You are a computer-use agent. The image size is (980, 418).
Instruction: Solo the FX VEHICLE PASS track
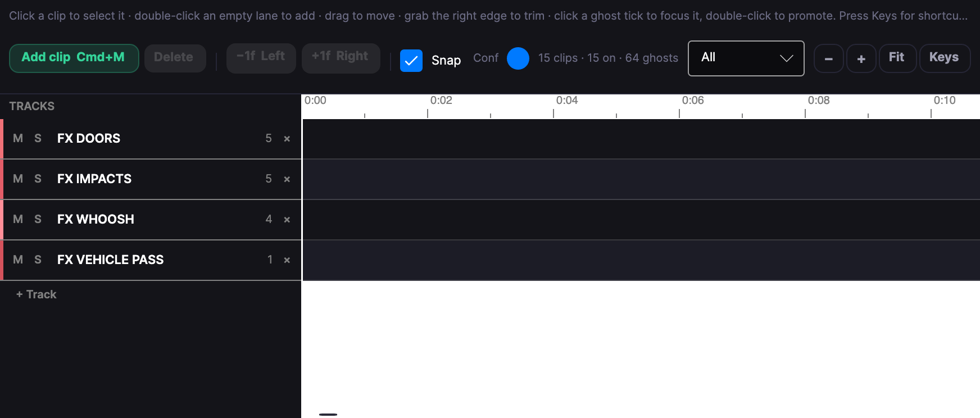38,260
